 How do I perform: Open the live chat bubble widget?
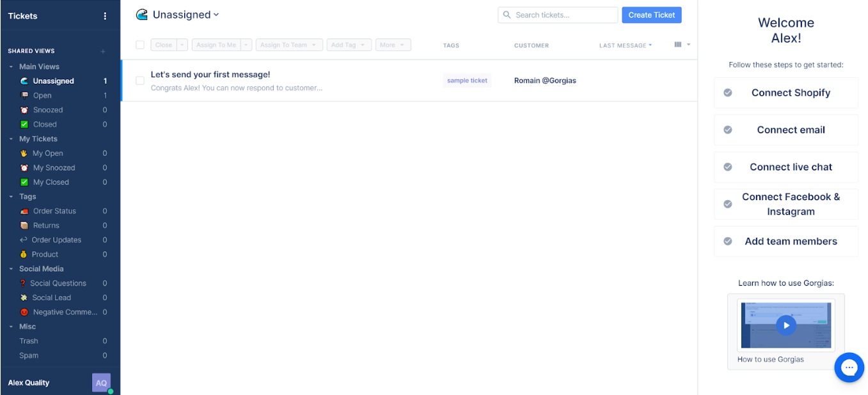(x=849, y=368)
